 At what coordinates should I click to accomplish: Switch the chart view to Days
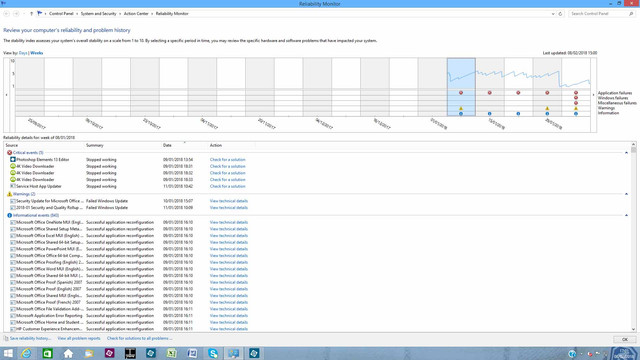click(x=23, y=53)
